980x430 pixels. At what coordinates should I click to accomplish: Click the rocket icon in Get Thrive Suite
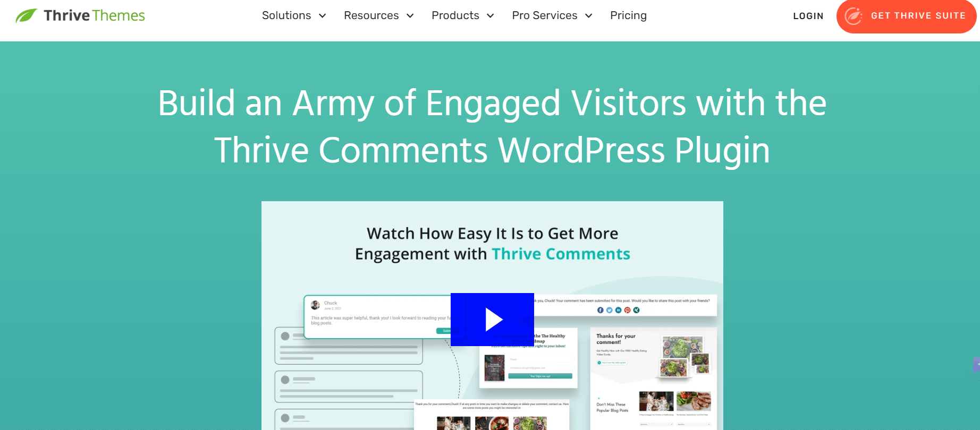click(x=854, y=16)
